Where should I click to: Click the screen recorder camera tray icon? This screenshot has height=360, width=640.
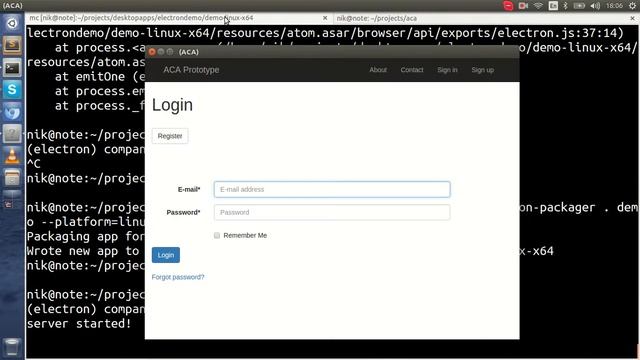[x=523, y=6]
